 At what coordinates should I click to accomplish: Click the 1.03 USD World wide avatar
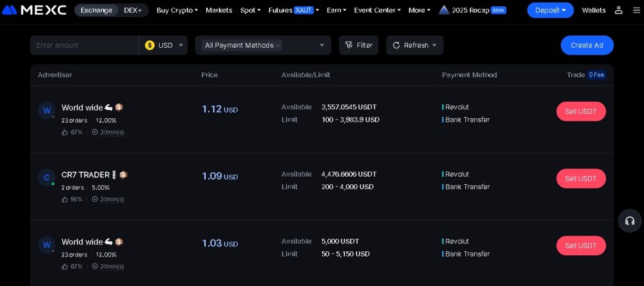(47, 245)
